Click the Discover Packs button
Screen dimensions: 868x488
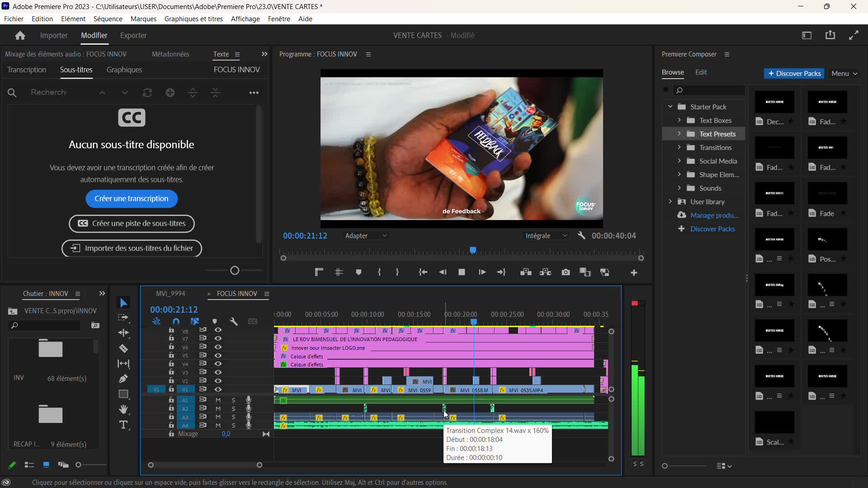pyautogui.click(x=794, y=73)
